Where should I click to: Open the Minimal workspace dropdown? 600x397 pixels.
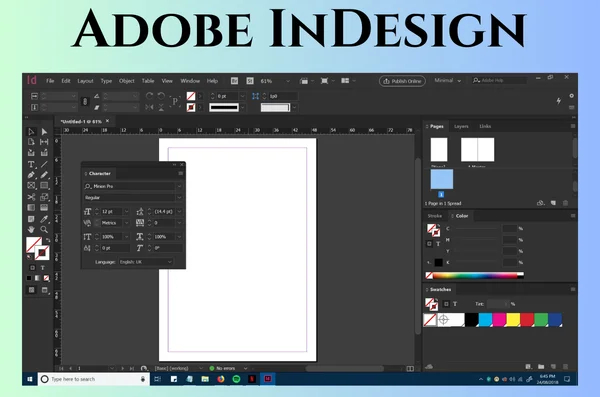(x=447, y=80)
